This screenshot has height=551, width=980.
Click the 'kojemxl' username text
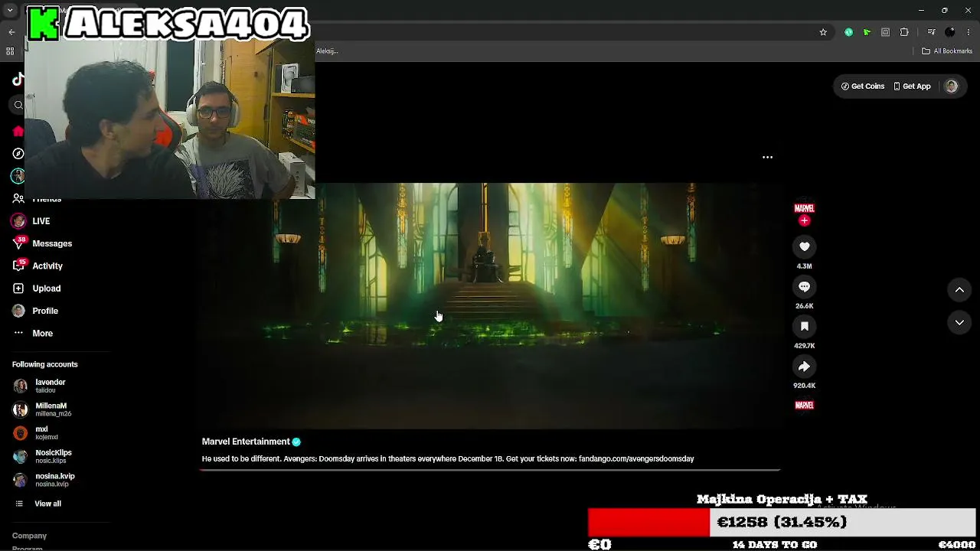pos(47,438)
